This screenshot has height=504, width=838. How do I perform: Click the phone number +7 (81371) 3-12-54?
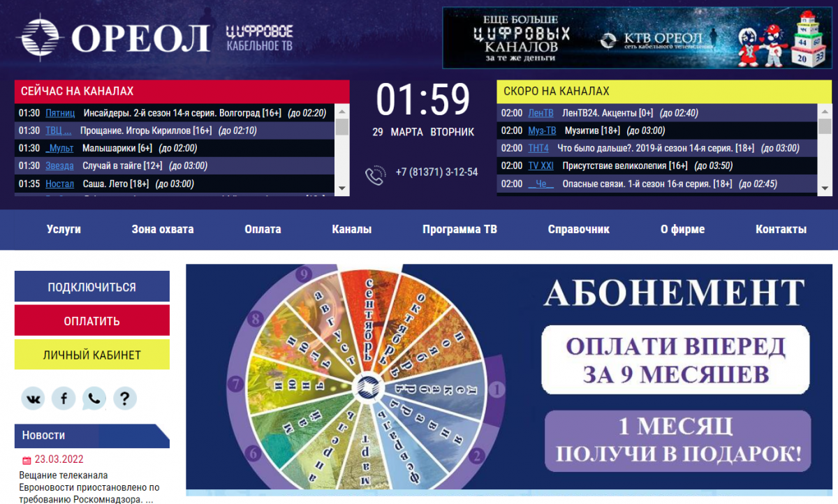coord(436,172)
